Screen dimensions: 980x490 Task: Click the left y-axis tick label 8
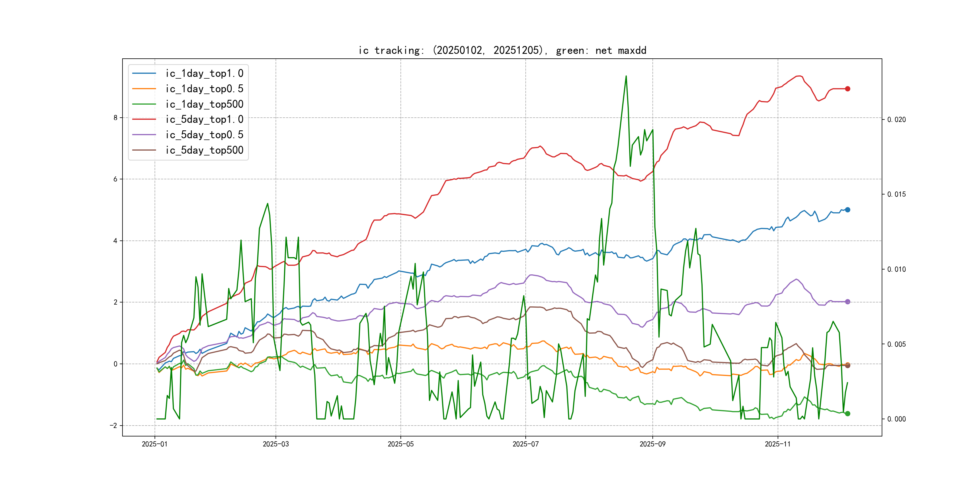pyautogui.click(x=115, y=118)
